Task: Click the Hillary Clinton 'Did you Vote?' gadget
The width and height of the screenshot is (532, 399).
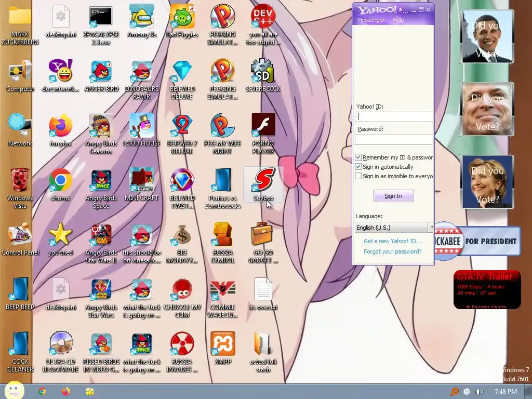Action: [x=487, y=182]
